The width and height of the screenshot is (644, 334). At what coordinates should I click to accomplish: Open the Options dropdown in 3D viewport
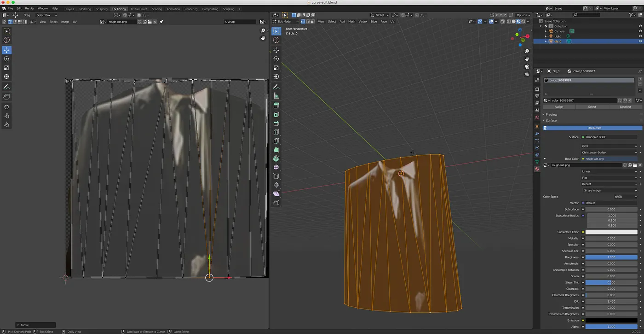pos(523,15)
